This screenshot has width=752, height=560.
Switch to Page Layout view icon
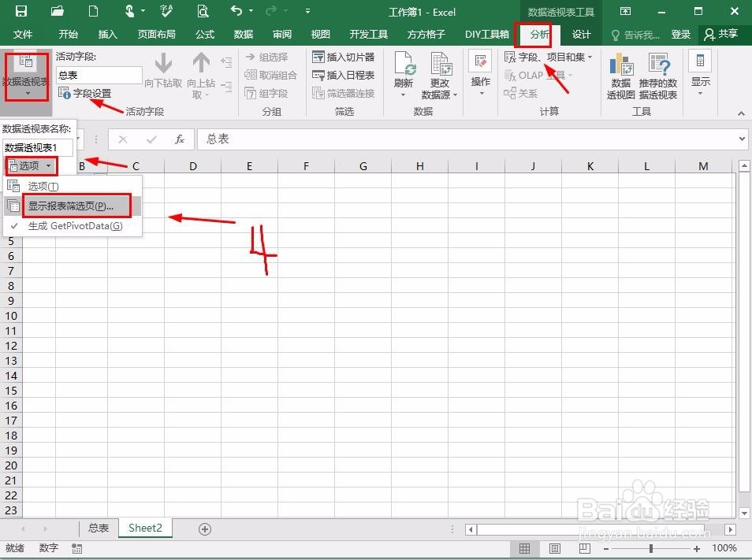(x=555, y=548)
